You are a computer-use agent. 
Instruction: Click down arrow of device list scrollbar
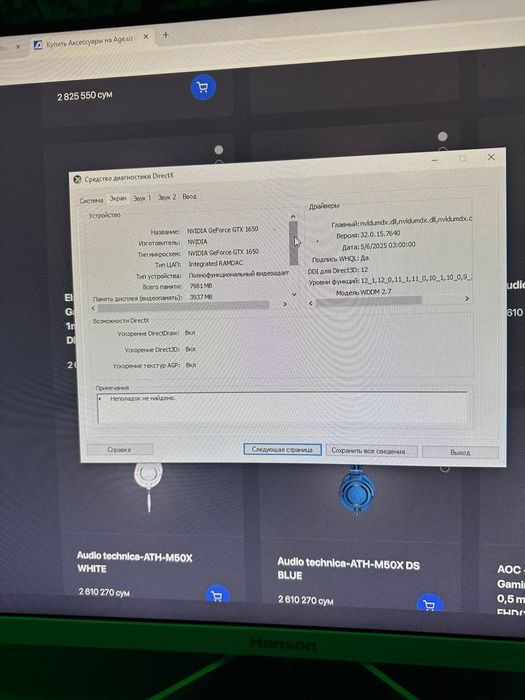coord(294,294)
